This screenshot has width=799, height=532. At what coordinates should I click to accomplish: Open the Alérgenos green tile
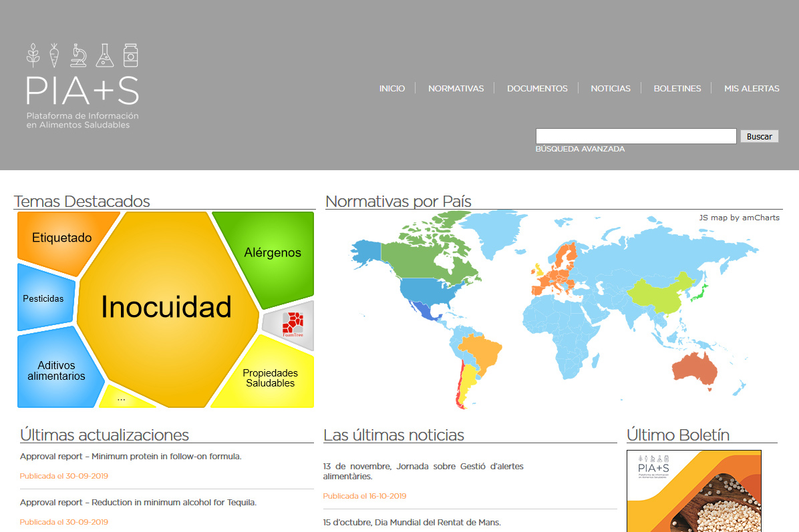[272, 252]
